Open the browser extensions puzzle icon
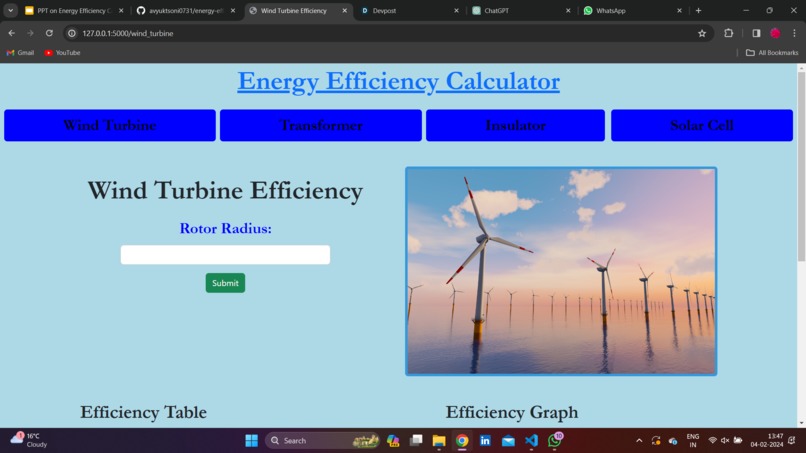The height and width of the screenshot is (453, 806). coord(728,33)
